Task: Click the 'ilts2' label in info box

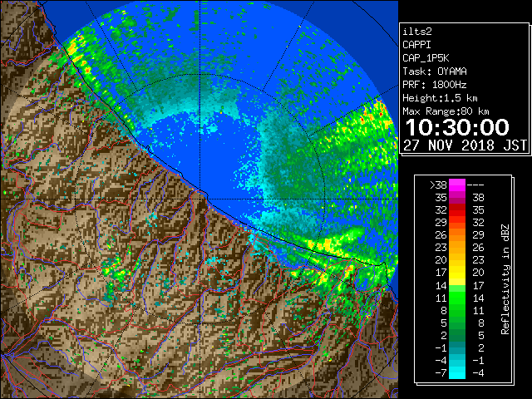Action: pos(417,32)
